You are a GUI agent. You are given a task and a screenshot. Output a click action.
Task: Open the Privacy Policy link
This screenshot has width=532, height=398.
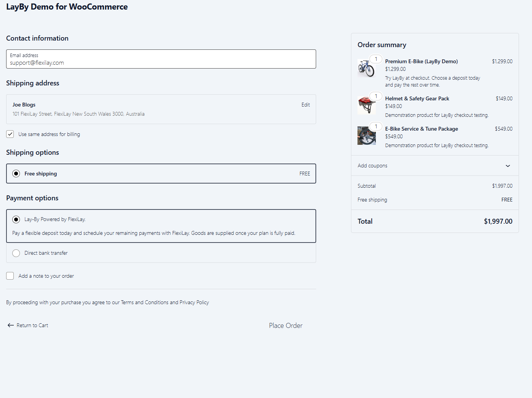194,302
